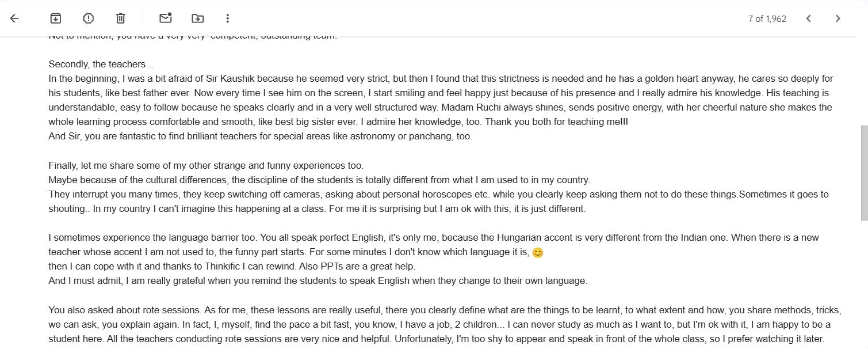Open the More options three-dot menu
Image resolution: width=868 pixels, height=349 pixels.
coord(228,18)
